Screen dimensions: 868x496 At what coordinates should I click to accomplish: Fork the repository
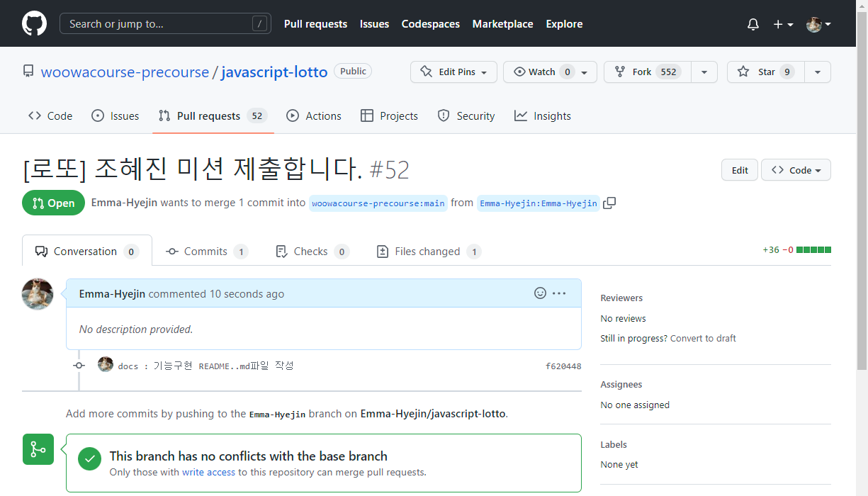(x=648, y=72)
